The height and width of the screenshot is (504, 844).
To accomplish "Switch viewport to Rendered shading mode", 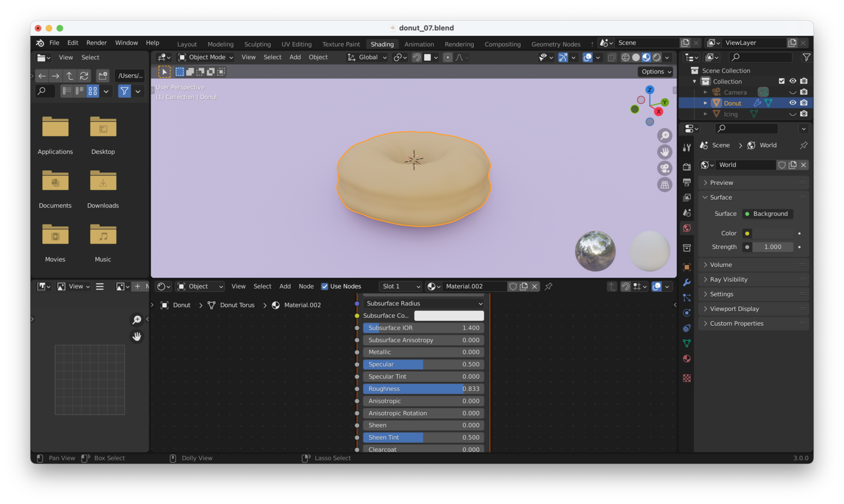I will (656, 57).
